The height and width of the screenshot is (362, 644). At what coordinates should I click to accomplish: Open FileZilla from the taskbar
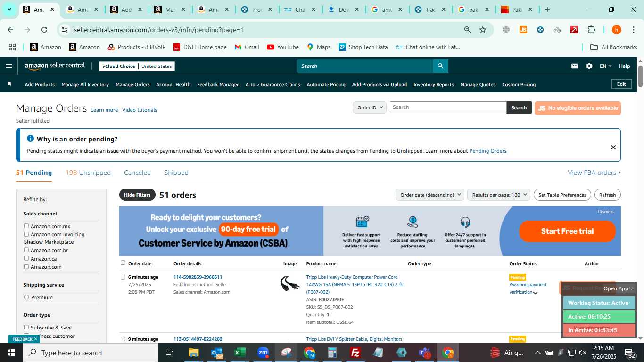coord(355,353)
